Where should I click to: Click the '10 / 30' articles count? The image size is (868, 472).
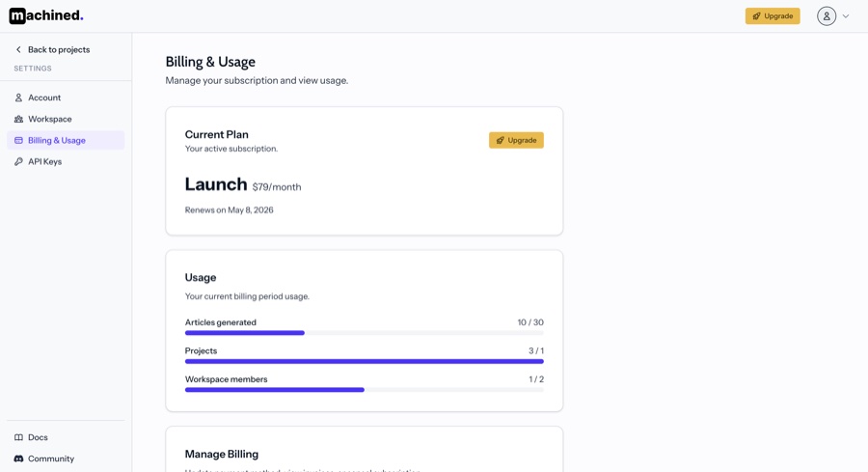[530, 322]
